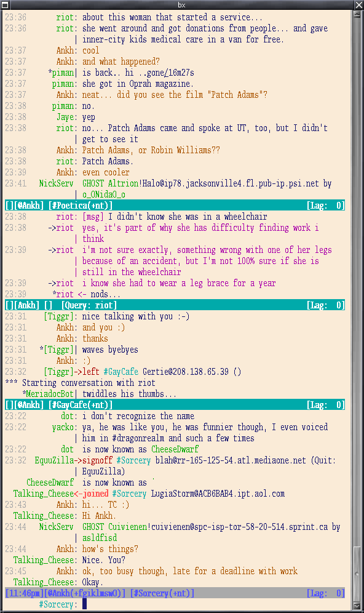This screenshot has width=364, height=613.
Task: Click the CheeseDwarf nickname after 'now known as'
Action: tap(175, 449)
